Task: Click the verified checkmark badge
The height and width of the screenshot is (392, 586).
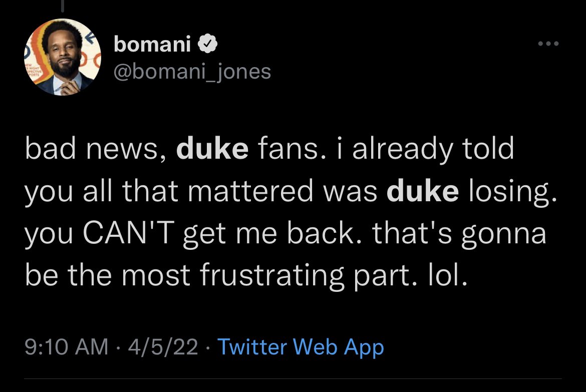Action: click(x=207, y=44)
